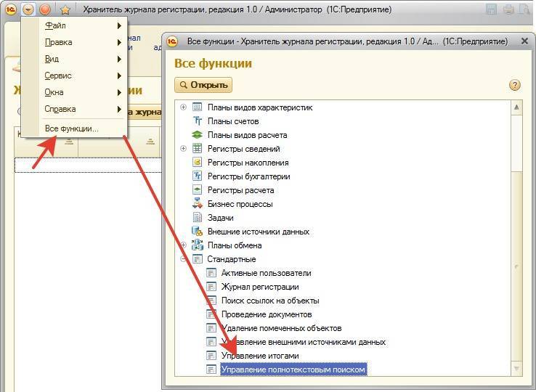This screenshot has width=536, height=392.
Task: Click the Бизнес процессы icon
Action: click(x=197, y=204)
